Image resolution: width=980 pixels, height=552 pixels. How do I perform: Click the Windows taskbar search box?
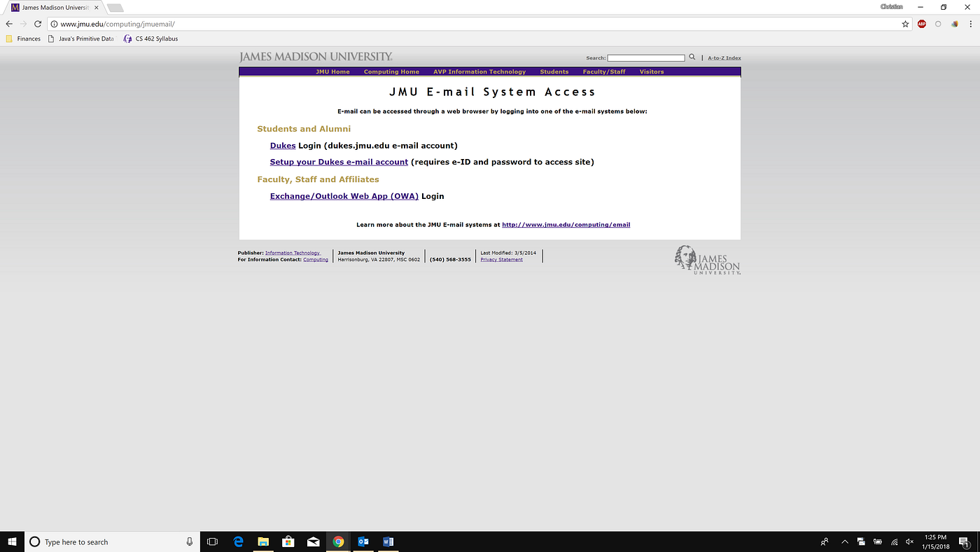[111, 541]
